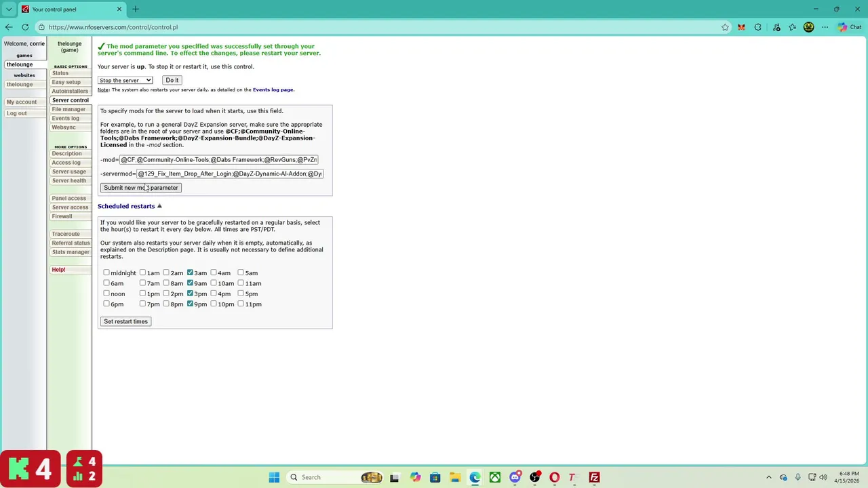868x488 pixels.
Task: Open the Copilot Chat button
Action: pos(850,27)
